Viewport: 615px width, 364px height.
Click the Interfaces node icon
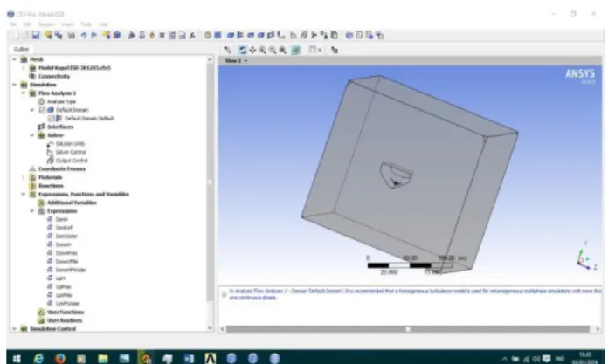(41, 127)
